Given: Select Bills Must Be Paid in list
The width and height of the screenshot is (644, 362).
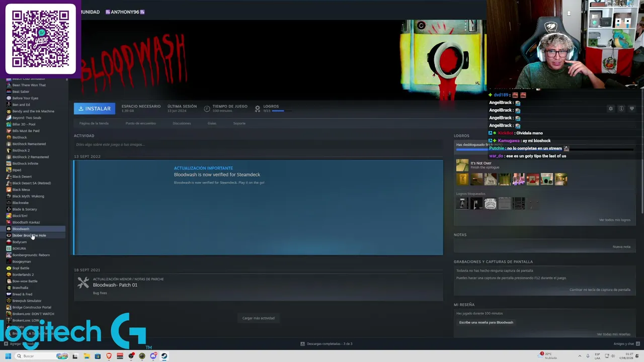Looking at the screenshot, I should point(26,131).
